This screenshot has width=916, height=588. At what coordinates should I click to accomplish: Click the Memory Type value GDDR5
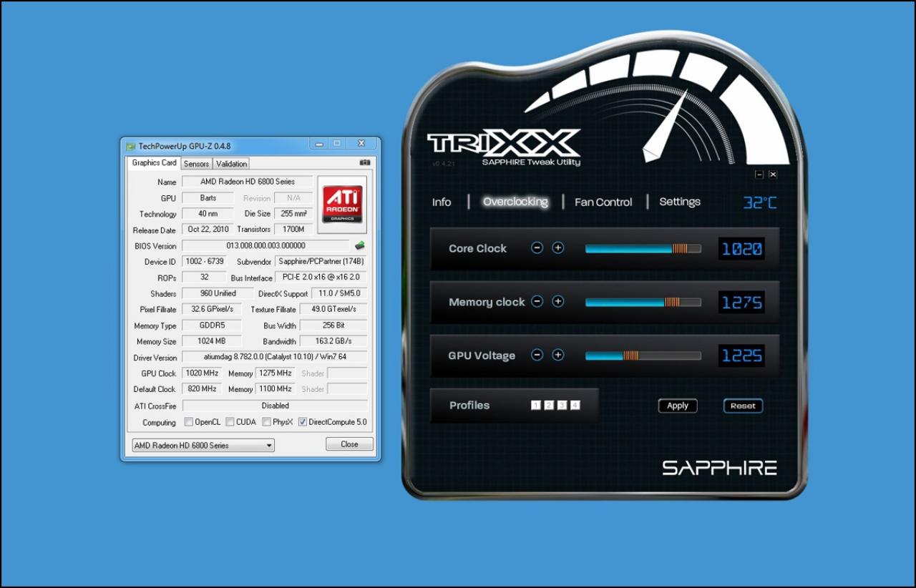pyautogui.click(x=211, y=325)
